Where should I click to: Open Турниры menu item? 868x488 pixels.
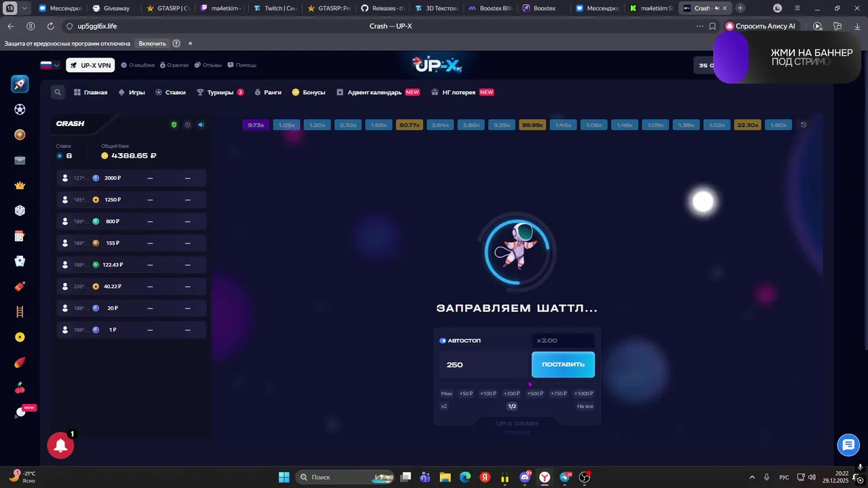[220, 92]
